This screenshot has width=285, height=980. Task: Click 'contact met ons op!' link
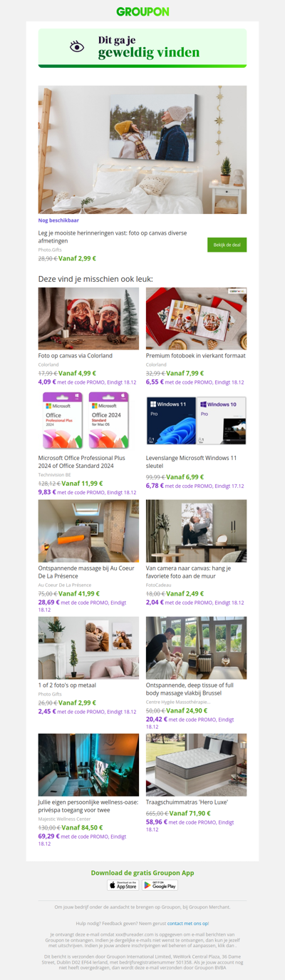click(188, 923)
